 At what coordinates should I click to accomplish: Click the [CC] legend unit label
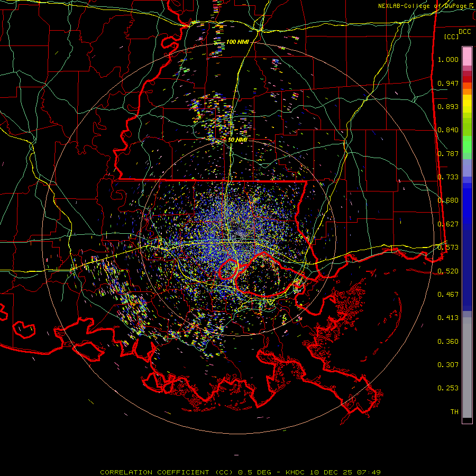click(x=452, y=36)
